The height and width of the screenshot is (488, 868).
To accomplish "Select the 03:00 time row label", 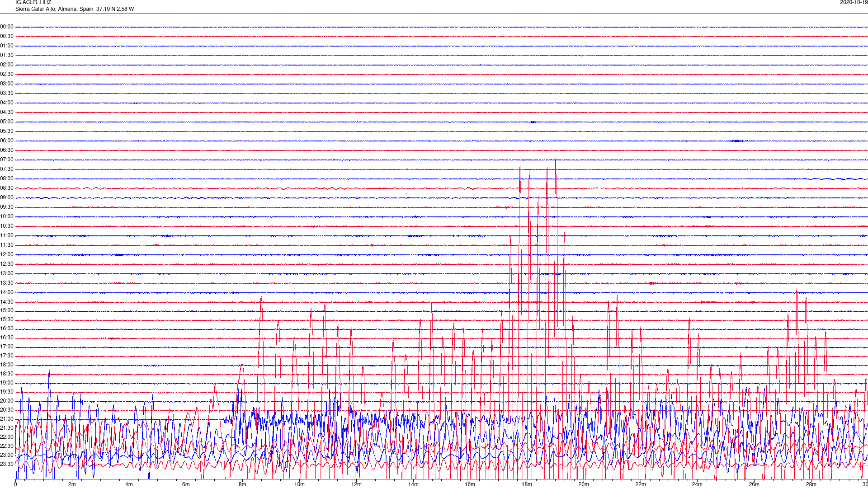I will [7, 84].
